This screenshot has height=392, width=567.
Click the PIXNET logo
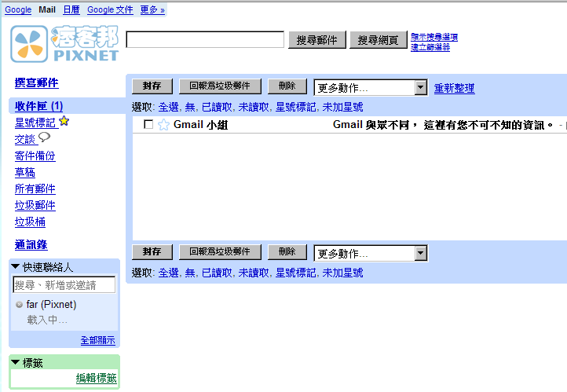[x=64, y=44]
